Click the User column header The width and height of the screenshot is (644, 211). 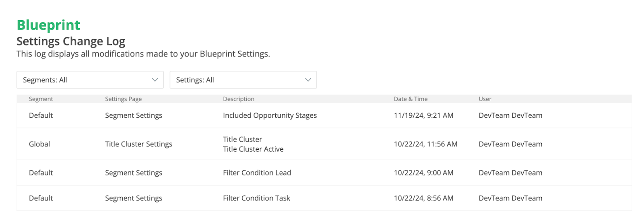pos(485,99)
